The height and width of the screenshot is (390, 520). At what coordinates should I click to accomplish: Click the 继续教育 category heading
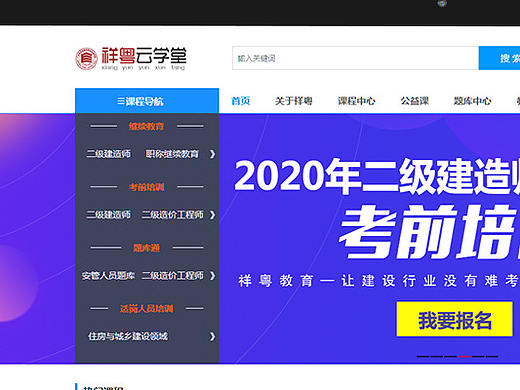(146, 126)
